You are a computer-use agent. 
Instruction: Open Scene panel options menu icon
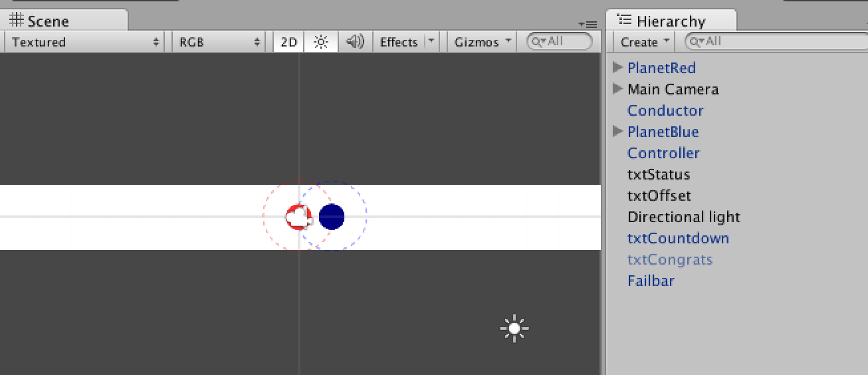coord(588,24)
